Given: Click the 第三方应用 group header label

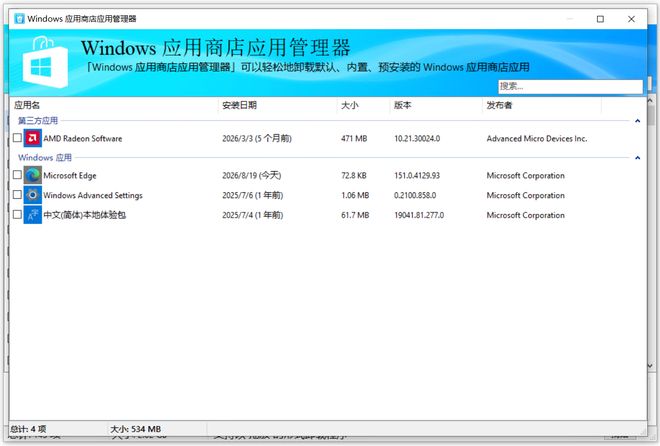Looking at the screenshot, I should click(38, 121).
